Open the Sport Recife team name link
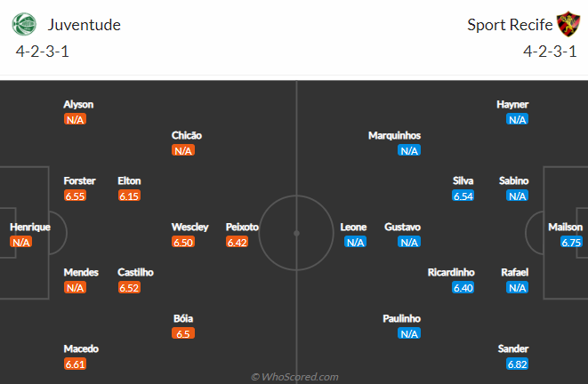The width and height of the screenshot is (588, 384). point(509,25)
